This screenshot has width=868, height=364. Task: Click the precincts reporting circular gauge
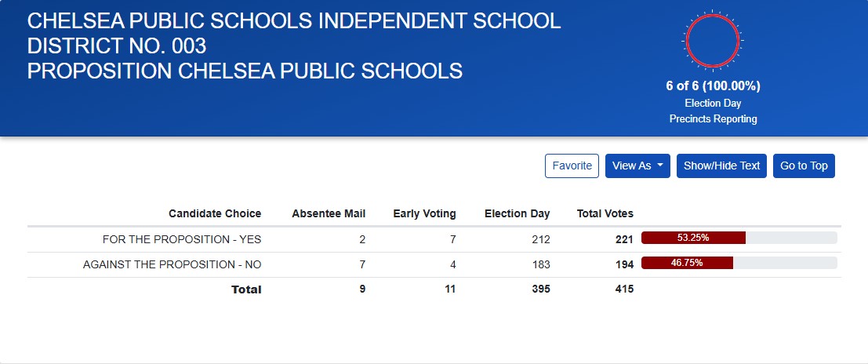(712, 40)
